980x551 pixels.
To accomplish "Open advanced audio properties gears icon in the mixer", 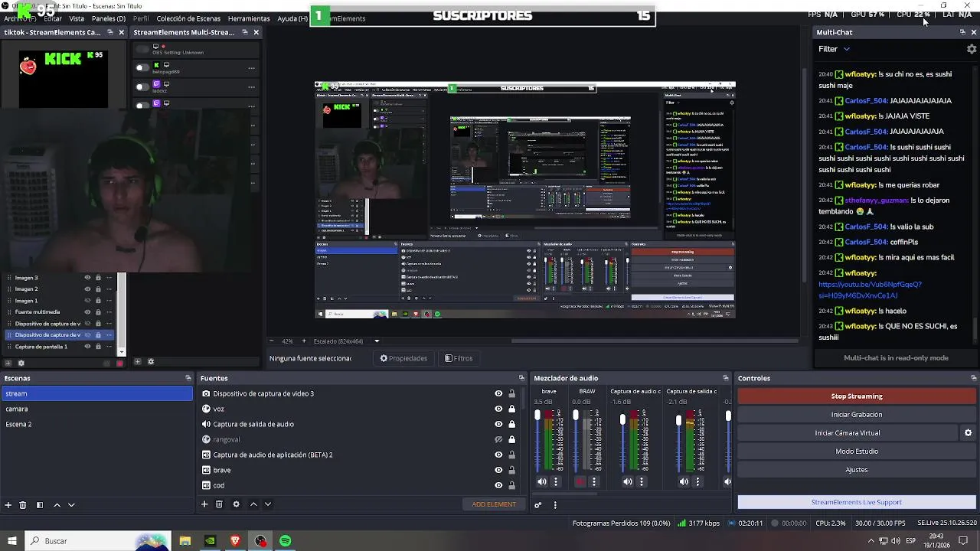I will (x=538, y=504).
